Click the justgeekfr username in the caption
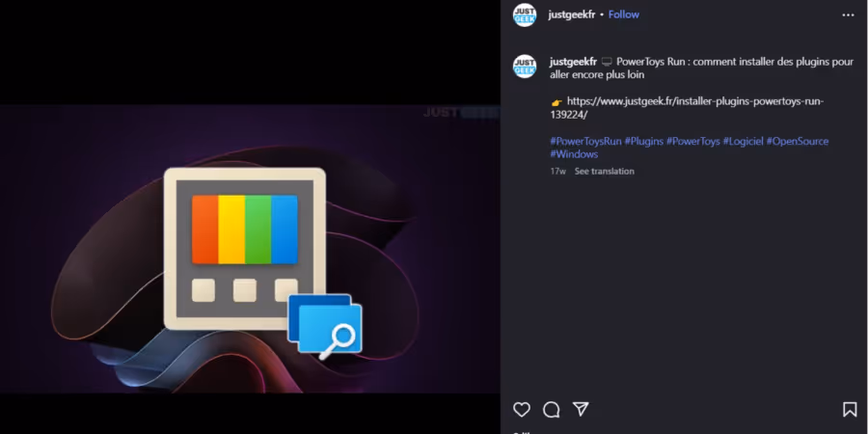 (x=573, y=62)
